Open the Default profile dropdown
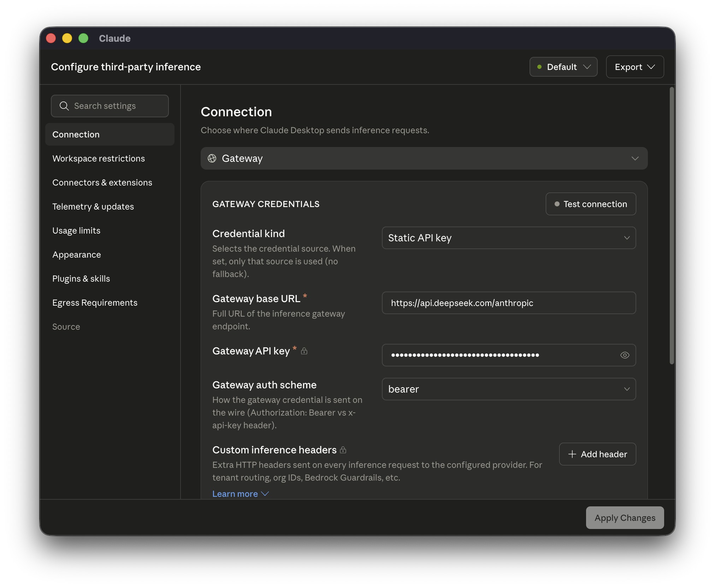 coord(563,67)
